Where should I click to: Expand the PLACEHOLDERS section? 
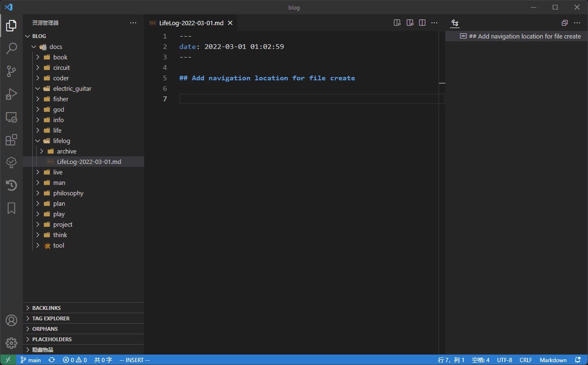83,339
